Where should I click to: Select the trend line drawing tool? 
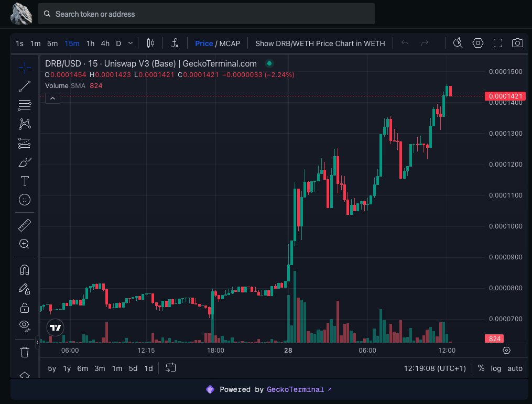point(25,86)
